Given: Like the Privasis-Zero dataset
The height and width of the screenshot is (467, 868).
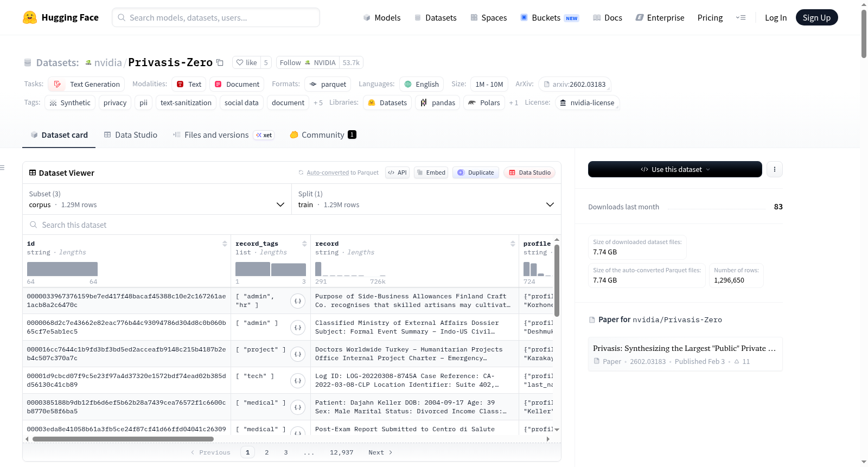Looking at the screenshot, I should click(x=246, y=62).
